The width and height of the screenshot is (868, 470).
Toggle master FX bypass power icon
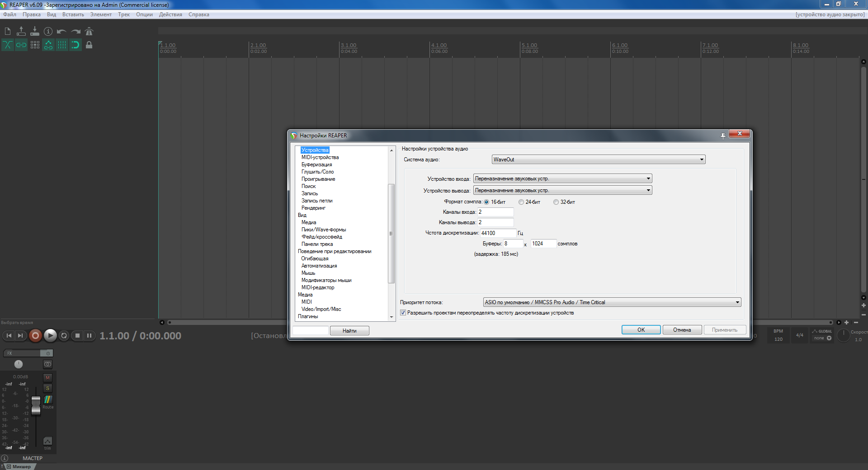(47, 353)
